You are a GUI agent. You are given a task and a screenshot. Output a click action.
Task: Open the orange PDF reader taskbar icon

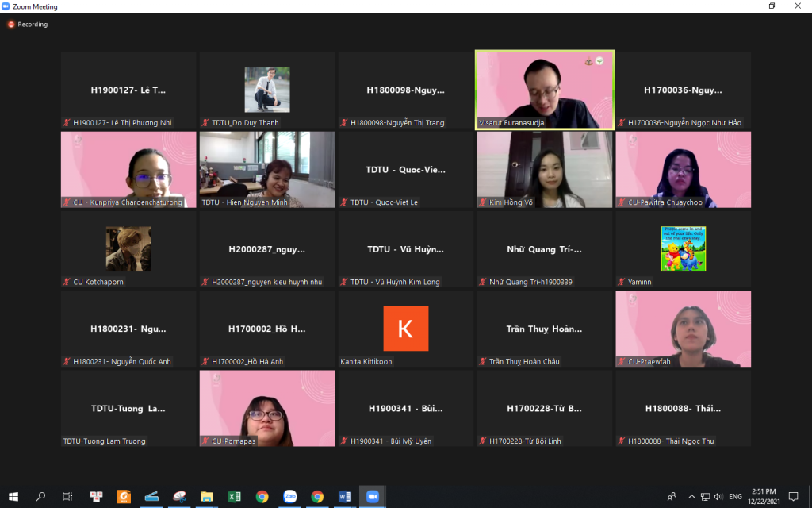click(x=124, y=497)
